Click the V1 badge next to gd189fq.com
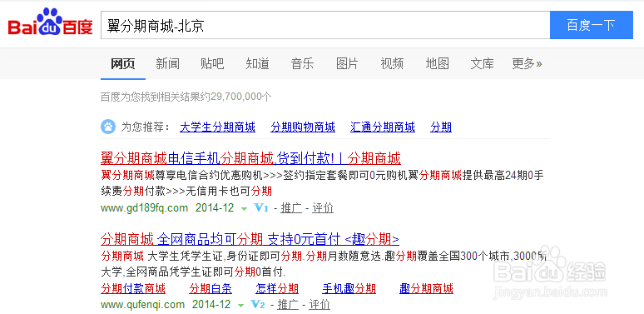This screenshot has height=314, width=644. [261, 208]
